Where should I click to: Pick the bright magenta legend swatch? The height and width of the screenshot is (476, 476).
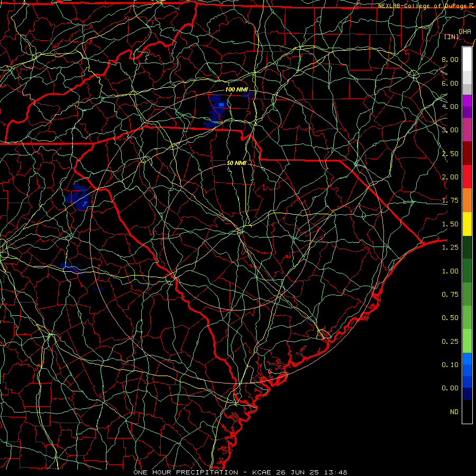[x=467, y=100]
